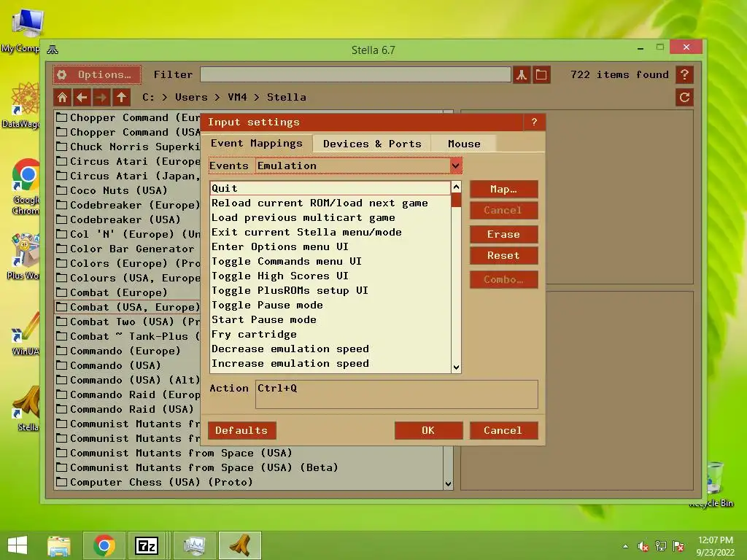Navigate forward with right arrow icon
Viewport: 747px width, 560px height.
click(101, 98)
